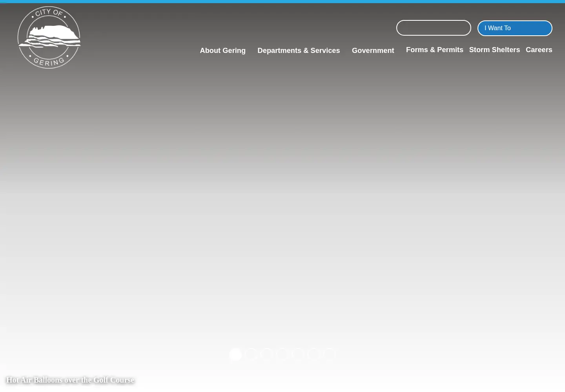Screen dimensions: 565x392
Task: Expand the Departments & Services menu
Action: (299, 51)
